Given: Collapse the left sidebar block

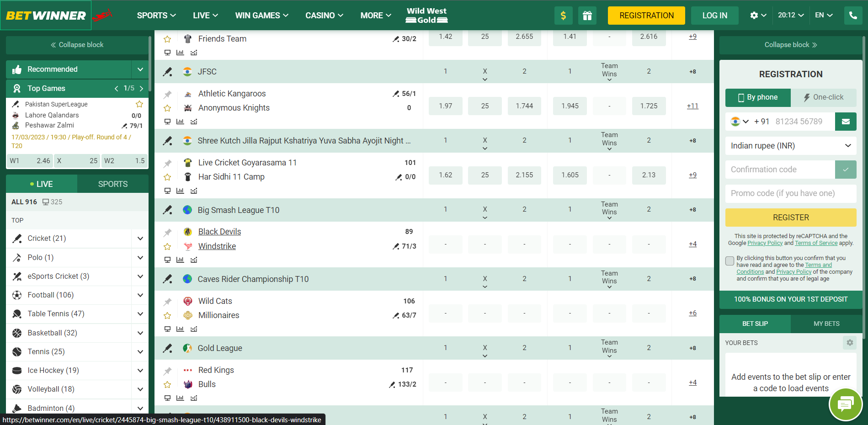Looking at the screenshot, I should pos(77,45).
